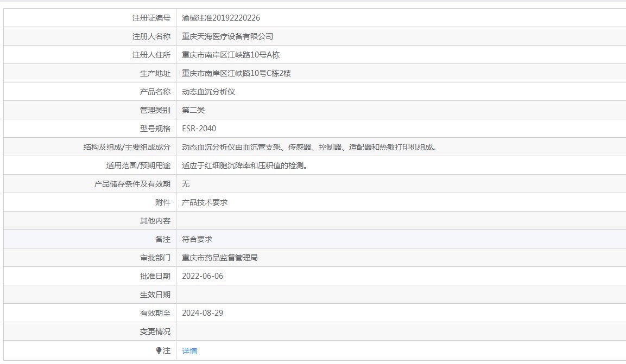Click the 备注 label

pyautogui.click(x=162, y=239)
